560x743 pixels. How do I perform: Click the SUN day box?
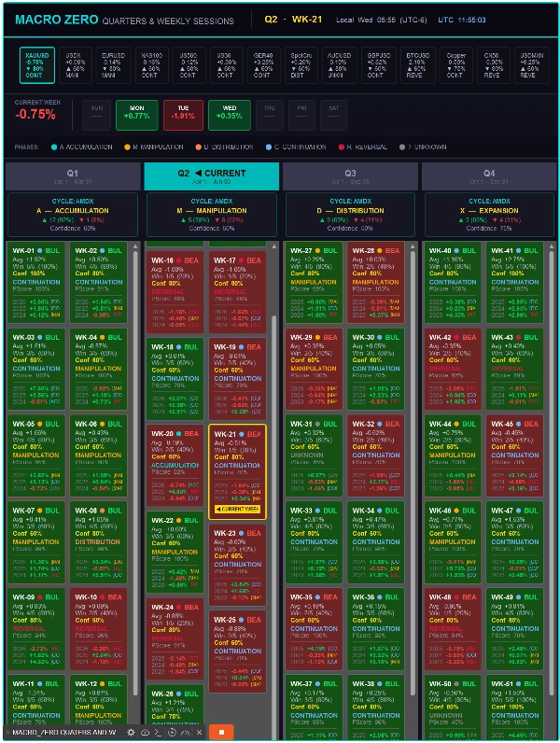point(97,115)
